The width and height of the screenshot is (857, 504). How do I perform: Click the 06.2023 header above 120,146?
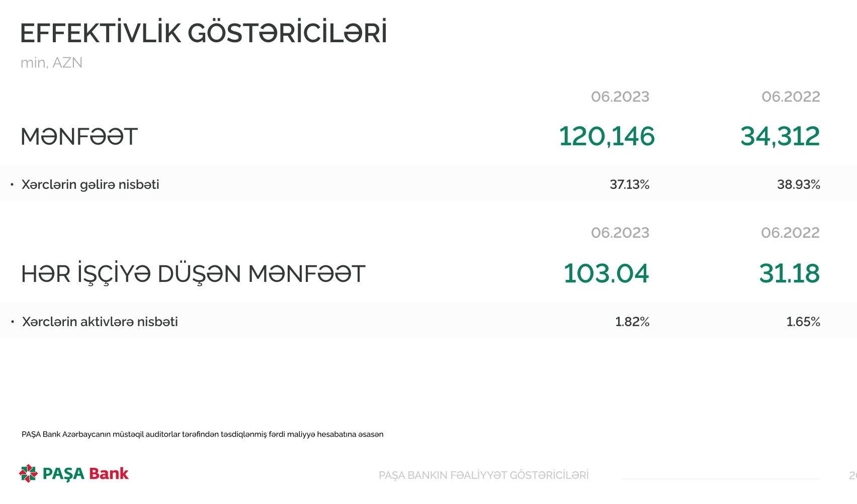coord(620,96)
